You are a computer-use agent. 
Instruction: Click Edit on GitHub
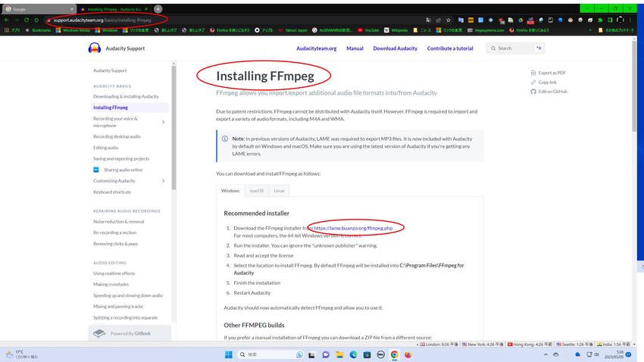553,92
